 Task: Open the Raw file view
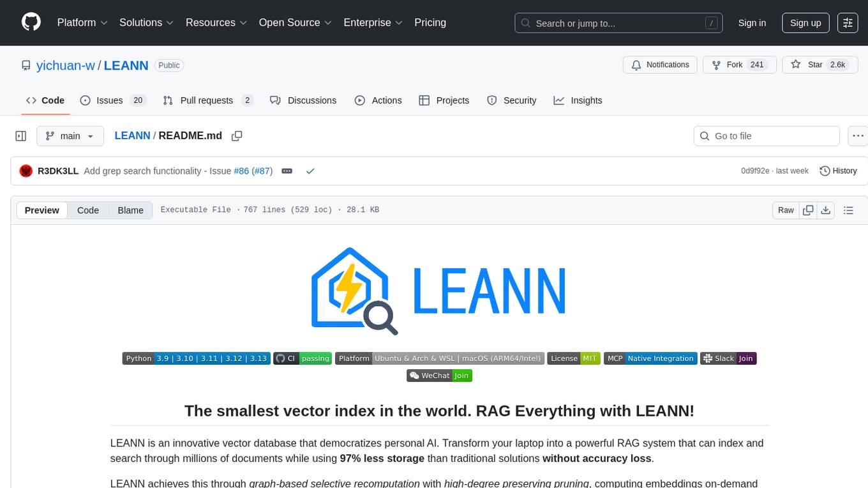(x=786, y=210)
